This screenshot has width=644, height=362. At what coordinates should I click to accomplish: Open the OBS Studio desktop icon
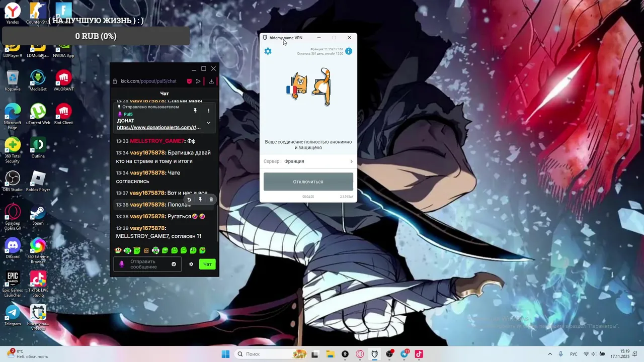point(13,181)
